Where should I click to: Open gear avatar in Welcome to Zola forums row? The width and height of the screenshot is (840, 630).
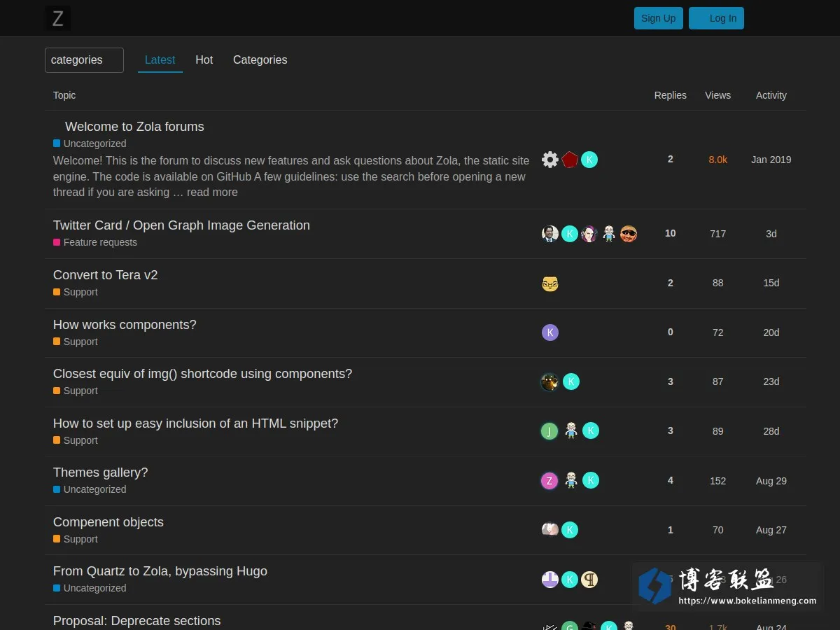click(550, 160)
